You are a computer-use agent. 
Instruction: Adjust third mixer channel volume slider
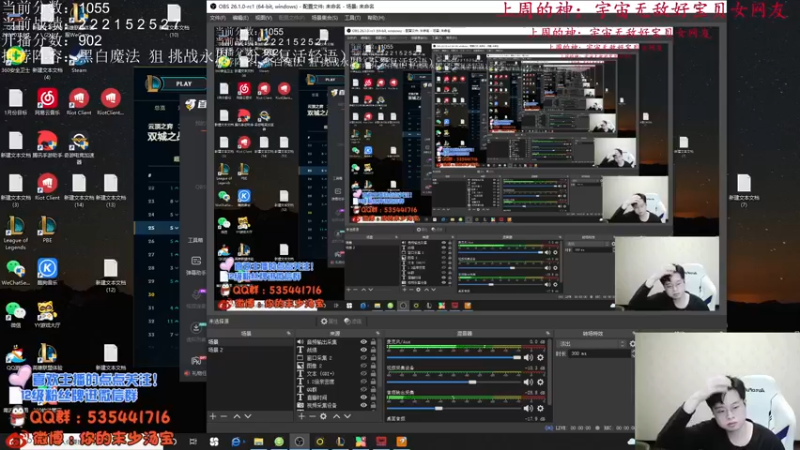(x=454, y=408)
